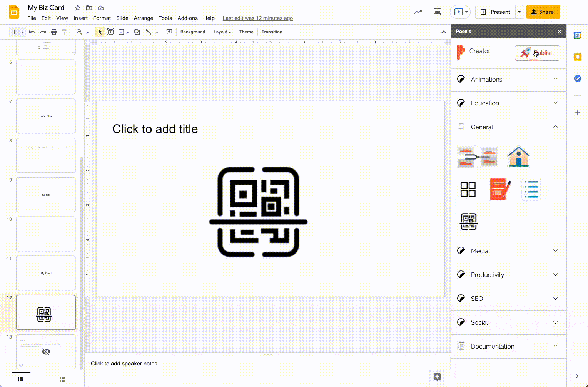
Task: Redo the last action
Action: 43,32
